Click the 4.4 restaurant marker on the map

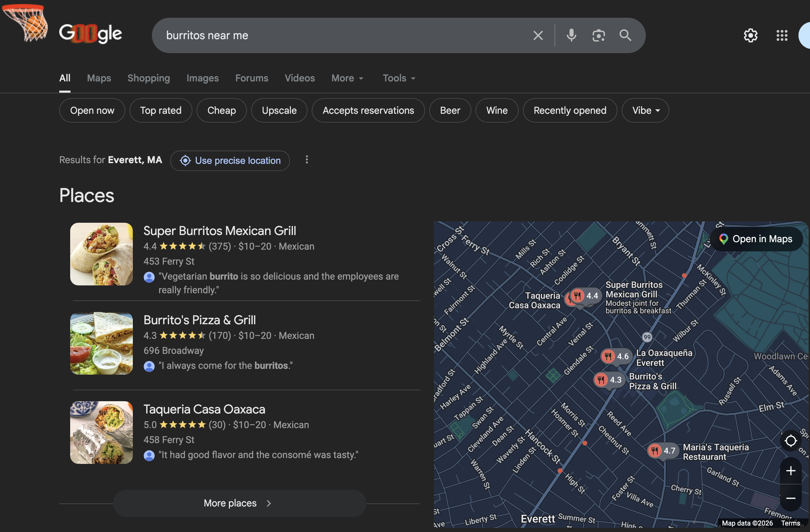[583, 296]
